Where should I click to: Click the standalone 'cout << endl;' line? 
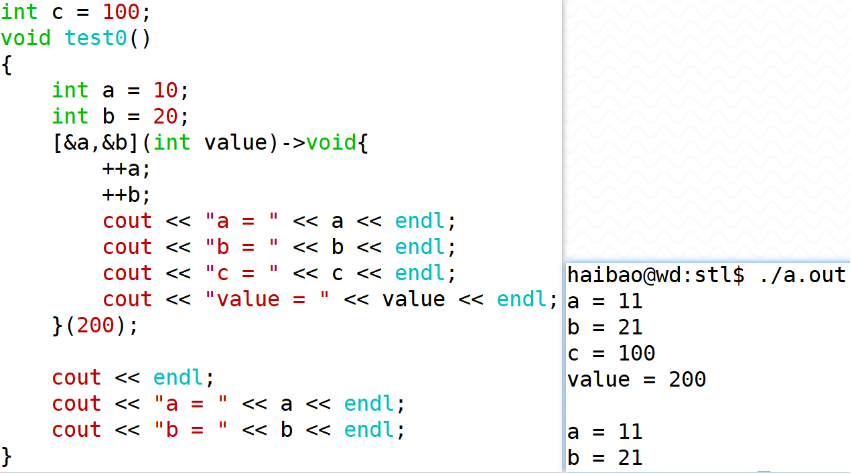click(133, 377)
